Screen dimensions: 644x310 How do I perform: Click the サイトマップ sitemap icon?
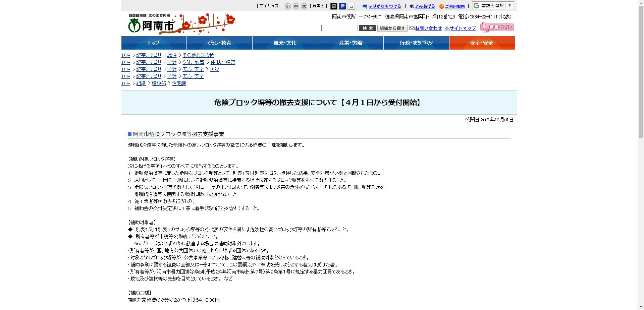pos(446,28)
